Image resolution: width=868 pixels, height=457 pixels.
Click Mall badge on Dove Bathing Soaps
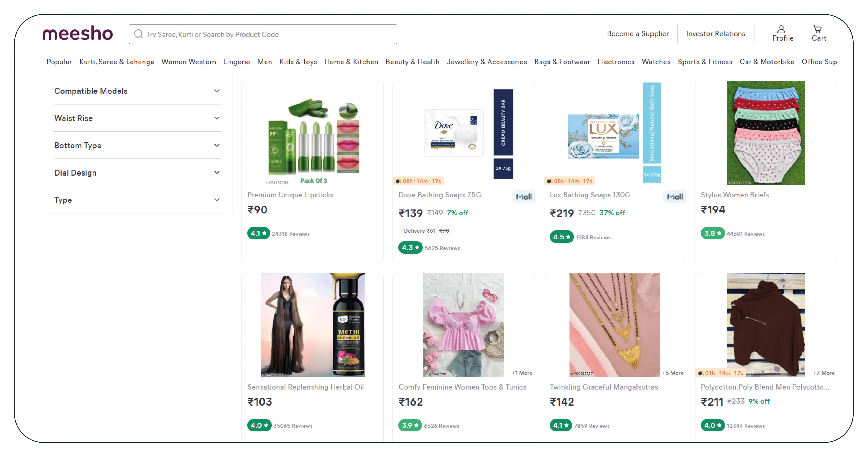pyautogui.click(x=524, y=197)
